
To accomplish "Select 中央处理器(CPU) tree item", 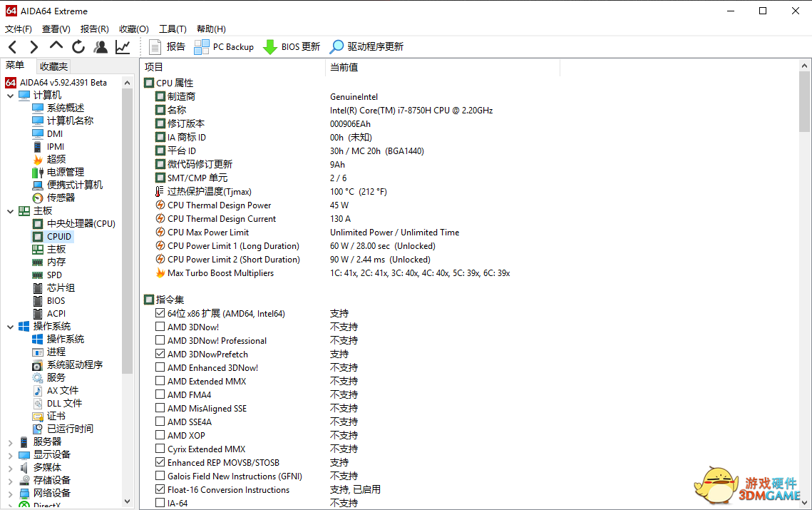I will [81, 224].
